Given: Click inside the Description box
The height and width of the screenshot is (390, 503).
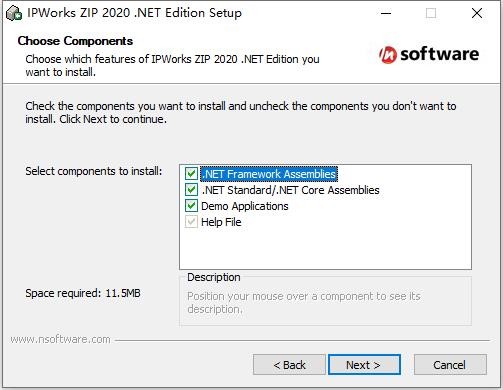Looking at the screenshot, I should point(325,302).
